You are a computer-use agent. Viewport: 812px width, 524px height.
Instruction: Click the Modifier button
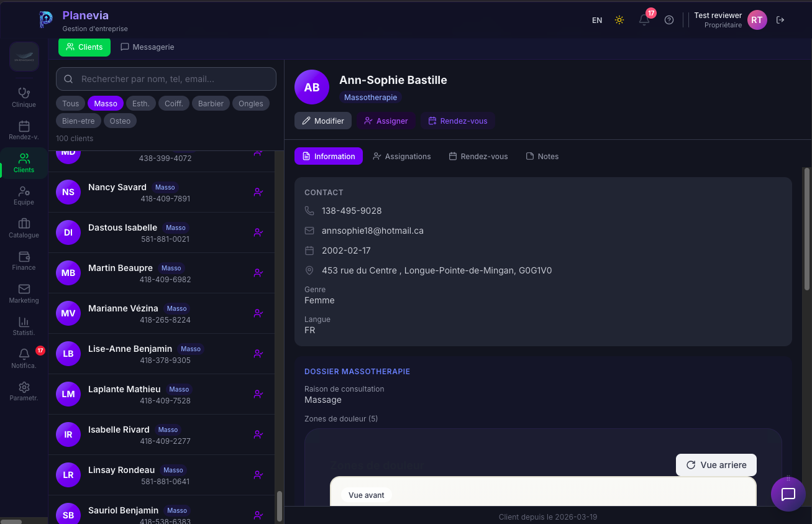(323, 121)
